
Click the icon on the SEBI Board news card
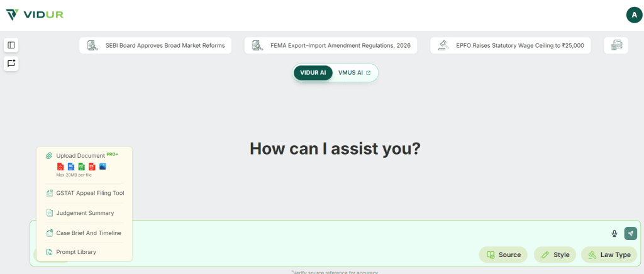(x=93, y=45)
